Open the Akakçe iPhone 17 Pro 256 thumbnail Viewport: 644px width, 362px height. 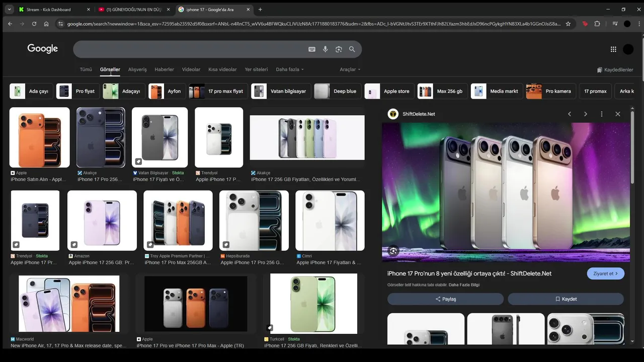pyautogui.click(x=101, y=137)
